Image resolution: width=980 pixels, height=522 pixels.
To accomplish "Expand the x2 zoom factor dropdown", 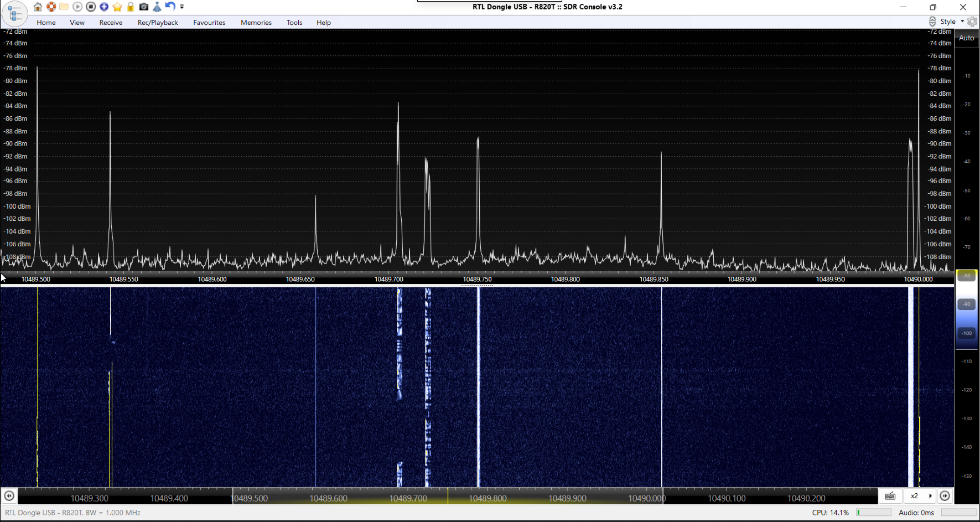I will pos(930,496).
